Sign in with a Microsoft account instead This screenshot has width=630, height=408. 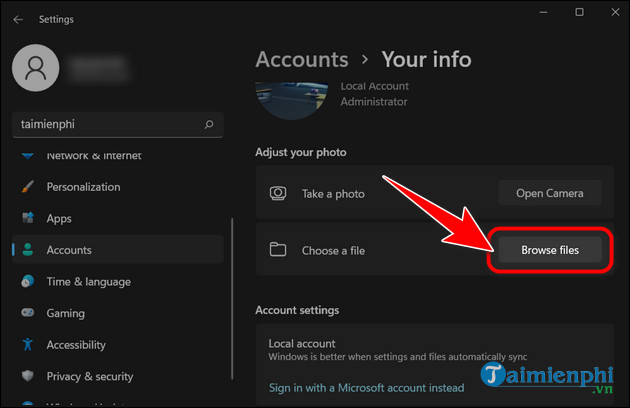pyautogui.click(x=366, y=387)
